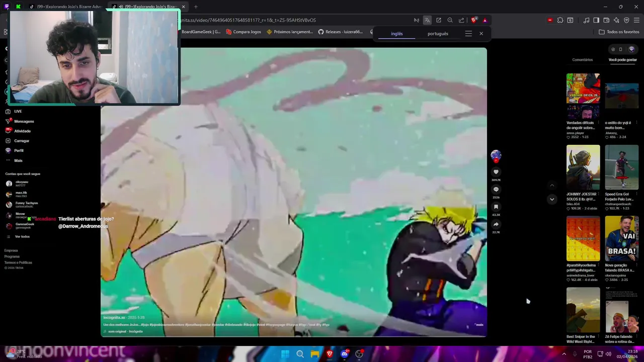Like the video with the heart icon
The height and width of the screenshot is (362, 644).
coord(496,172)
